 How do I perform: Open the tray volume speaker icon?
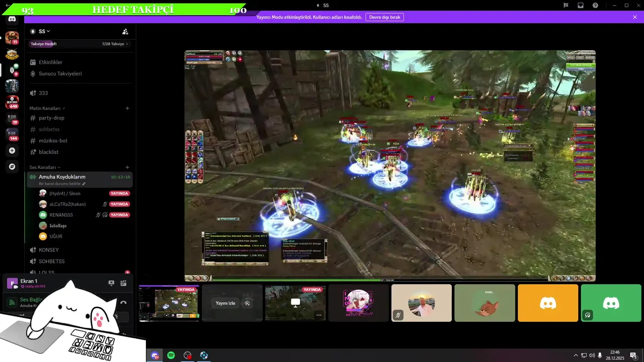pyautogui.click(x=592, y=355)
